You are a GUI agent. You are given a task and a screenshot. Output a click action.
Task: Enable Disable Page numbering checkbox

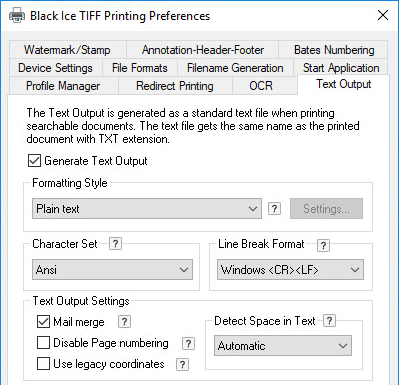43,343
